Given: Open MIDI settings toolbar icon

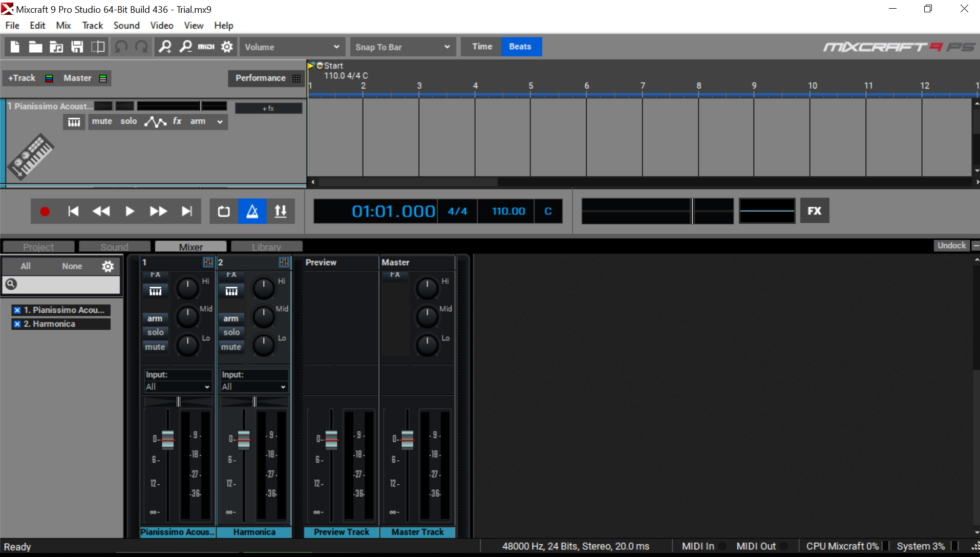Looking at the screenshot, I should coord(206,47).
